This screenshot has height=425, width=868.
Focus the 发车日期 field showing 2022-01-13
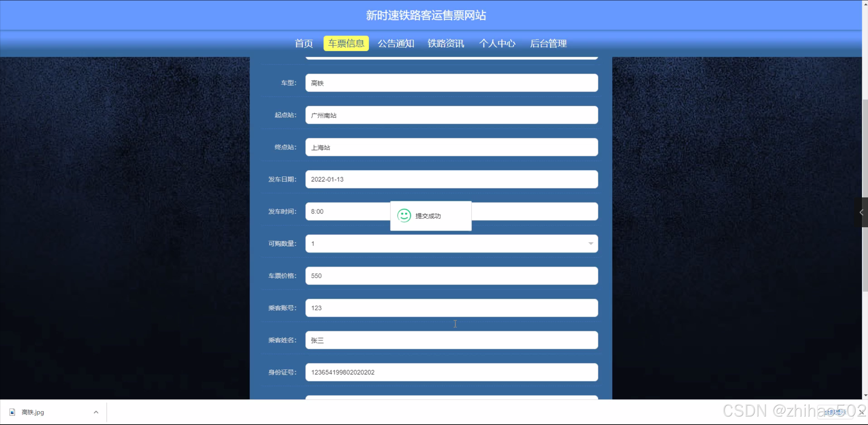point(451,179)
